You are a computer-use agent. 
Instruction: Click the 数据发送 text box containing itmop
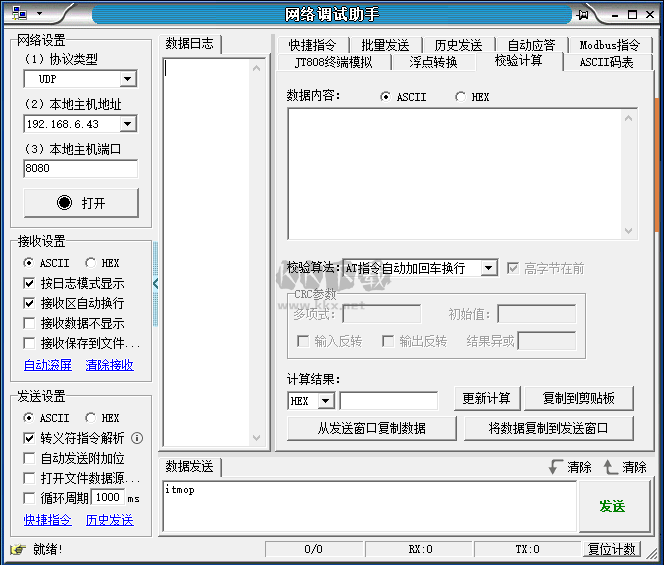[369, 506]
